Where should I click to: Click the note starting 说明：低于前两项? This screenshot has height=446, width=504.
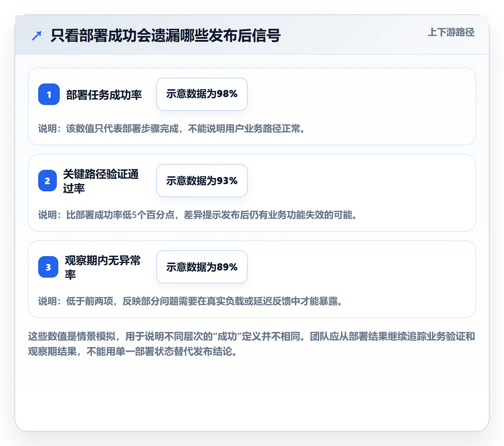click(190, 301)
